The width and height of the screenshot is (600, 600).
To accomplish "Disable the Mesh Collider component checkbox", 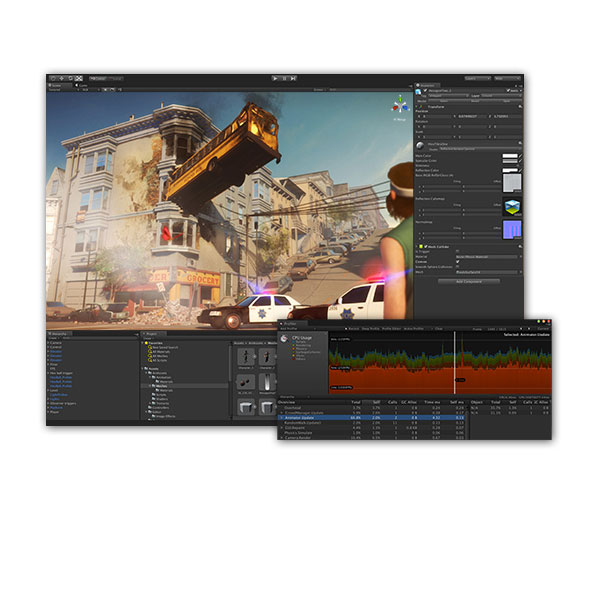I will pyautogui.click(x=426, y=247).
